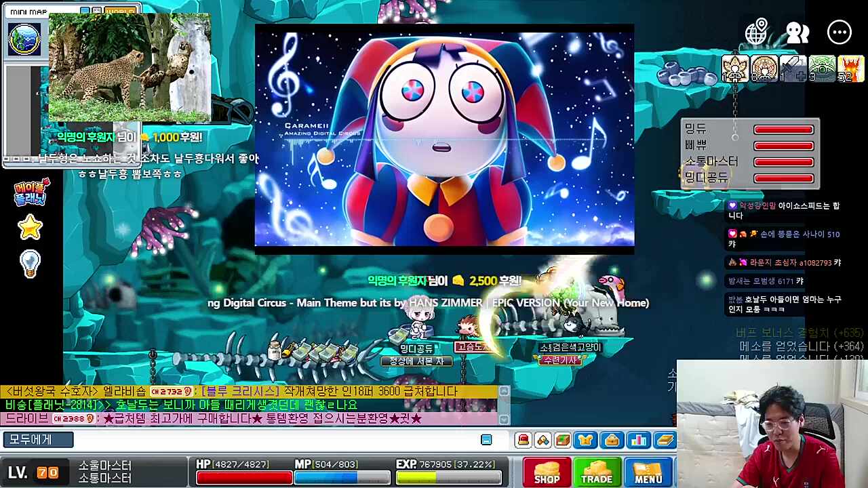Click stream chat message from 라운지 초심자
Image resolution: width=868 pixels, height=488 pixels.
(x=784, y=262)
